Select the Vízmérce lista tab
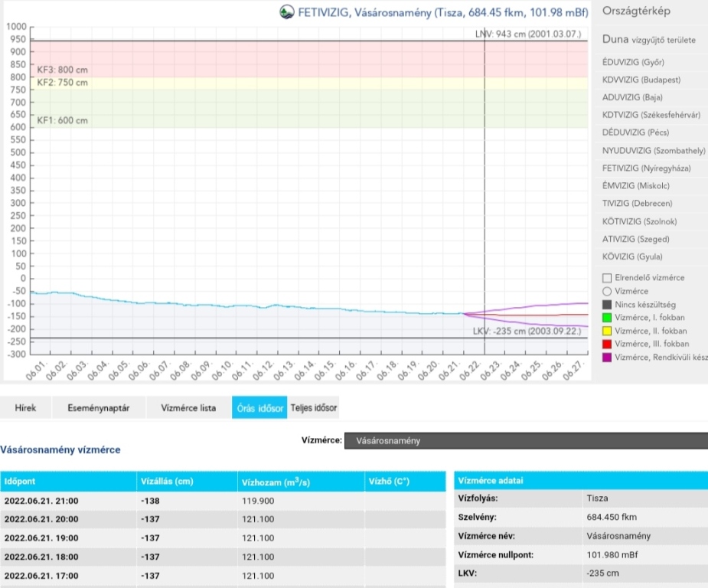 click(188, 408)
